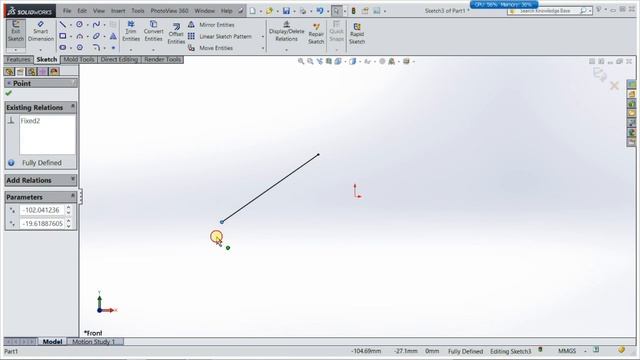Open Display/Delete Relations tool

[x=286, y=31]
